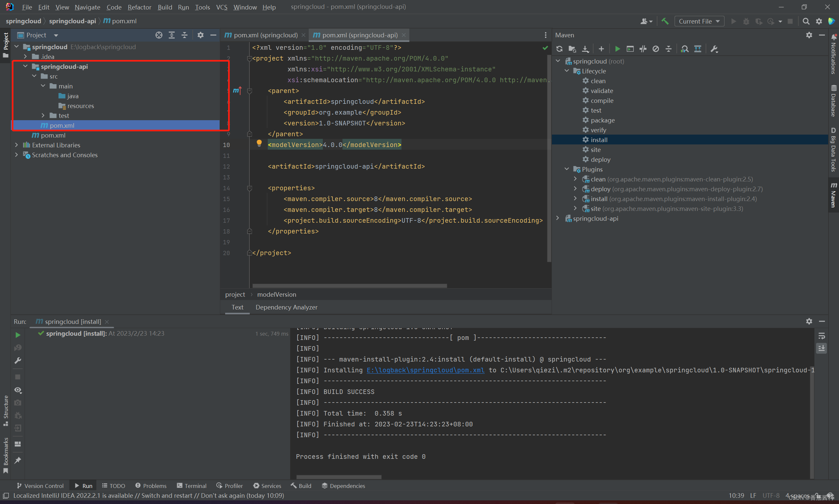Viewport: 839px width, 504px height.
Task: Click Download Sources and Documentation icon
Action: (x=585, y=49)
